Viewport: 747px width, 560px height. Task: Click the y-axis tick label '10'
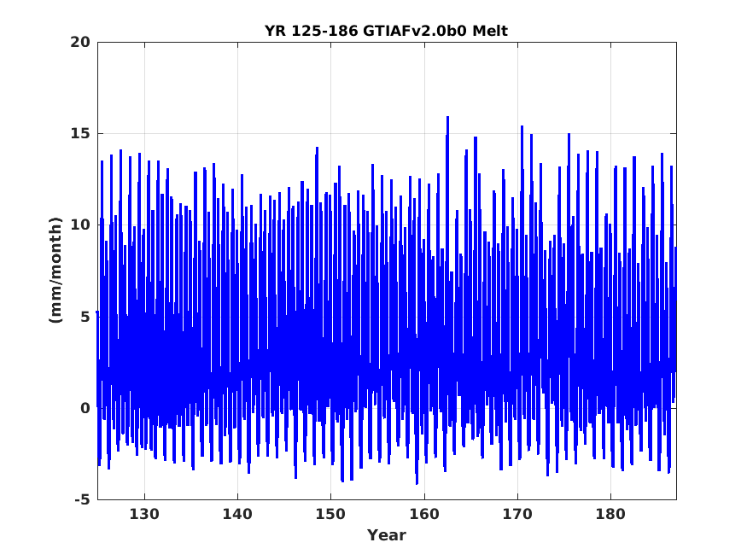coord(80,225)
